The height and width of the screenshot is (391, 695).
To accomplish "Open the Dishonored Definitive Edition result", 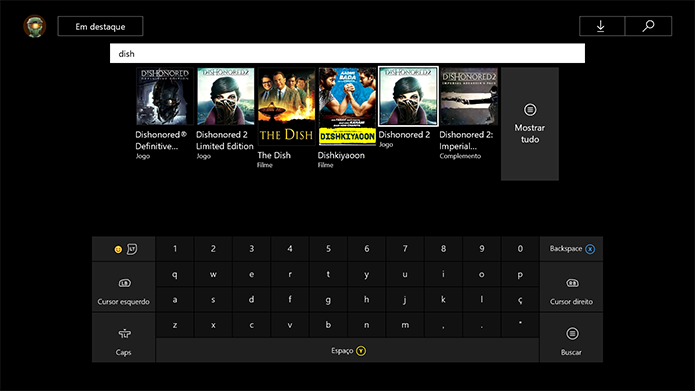I will click(x=164, y=113).
